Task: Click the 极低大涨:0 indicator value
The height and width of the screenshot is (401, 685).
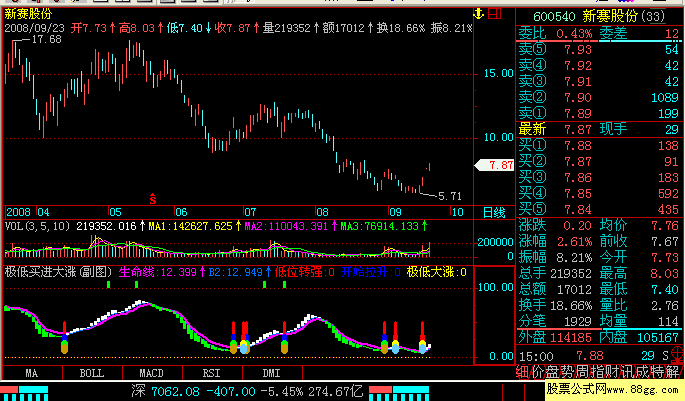Action: click(437, 272)
